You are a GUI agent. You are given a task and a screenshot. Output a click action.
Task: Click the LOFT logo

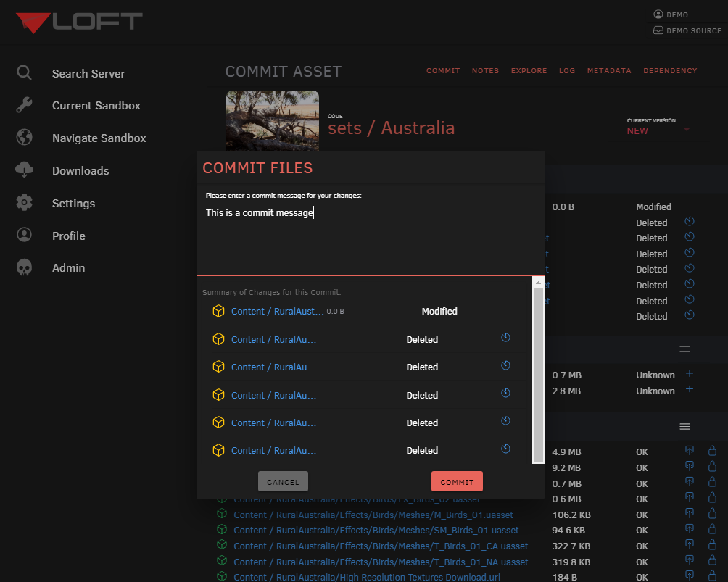[78, 22]
